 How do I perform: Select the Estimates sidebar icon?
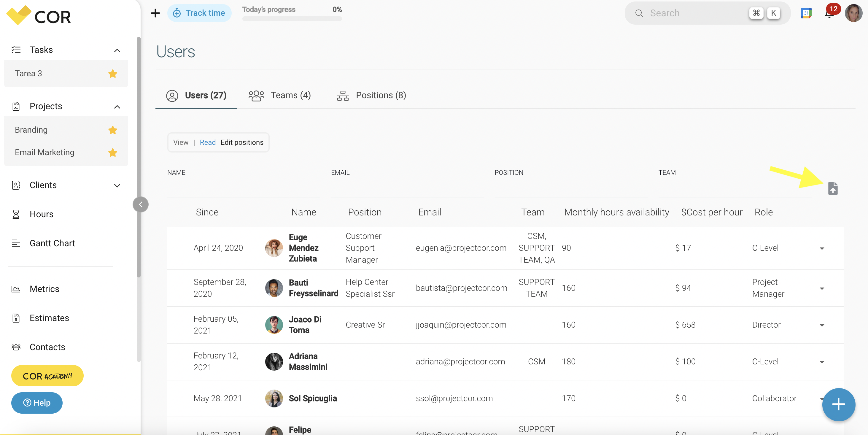(x=16, y=318)
